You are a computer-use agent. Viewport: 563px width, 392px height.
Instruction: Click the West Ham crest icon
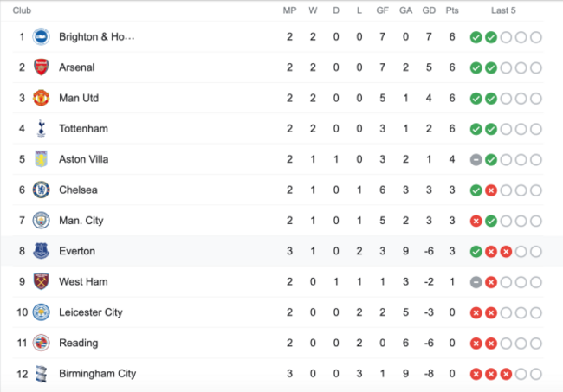click(41, 281)
